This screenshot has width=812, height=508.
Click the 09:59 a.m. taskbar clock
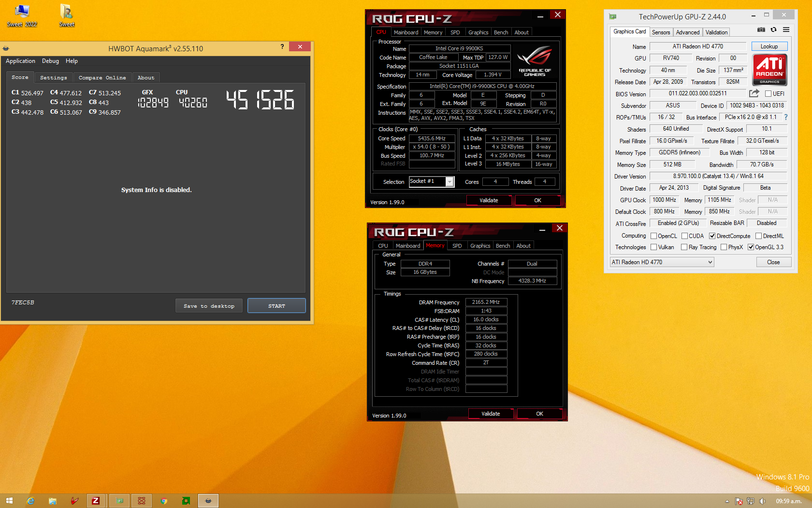coord(789,501)
